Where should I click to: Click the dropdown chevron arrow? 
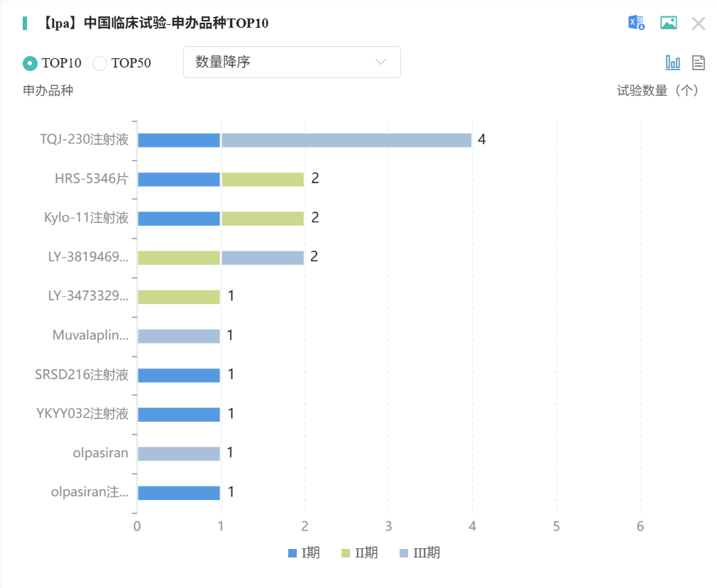(381, 62)
